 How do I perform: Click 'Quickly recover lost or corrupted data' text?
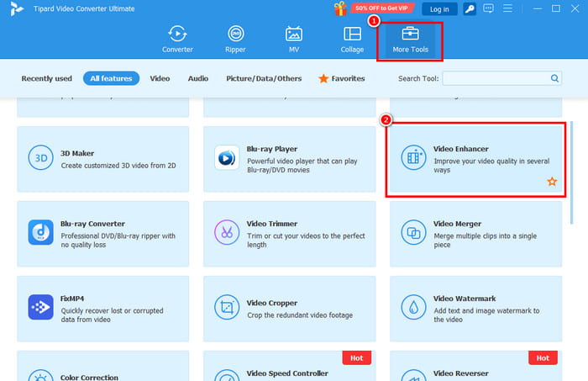(112, 315)
